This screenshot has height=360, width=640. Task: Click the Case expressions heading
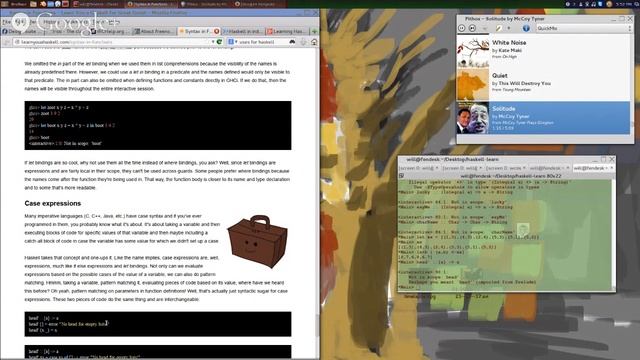pos(53,203)
